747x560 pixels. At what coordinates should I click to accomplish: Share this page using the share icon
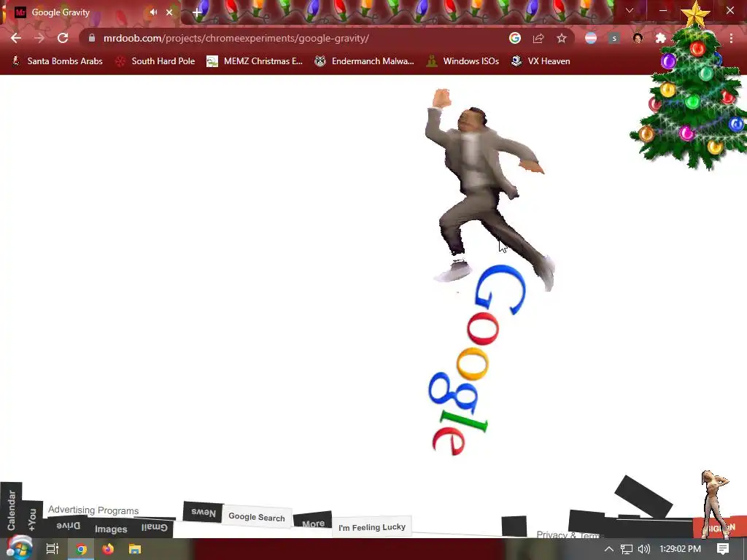538,38
